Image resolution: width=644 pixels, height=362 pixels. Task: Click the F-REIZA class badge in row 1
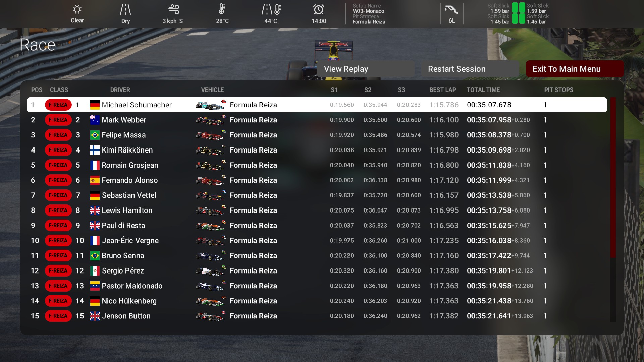58,105
